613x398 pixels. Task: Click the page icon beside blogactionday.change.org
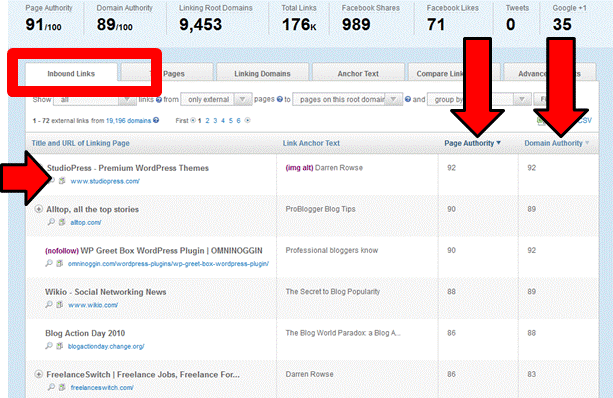tap(59, 346)
